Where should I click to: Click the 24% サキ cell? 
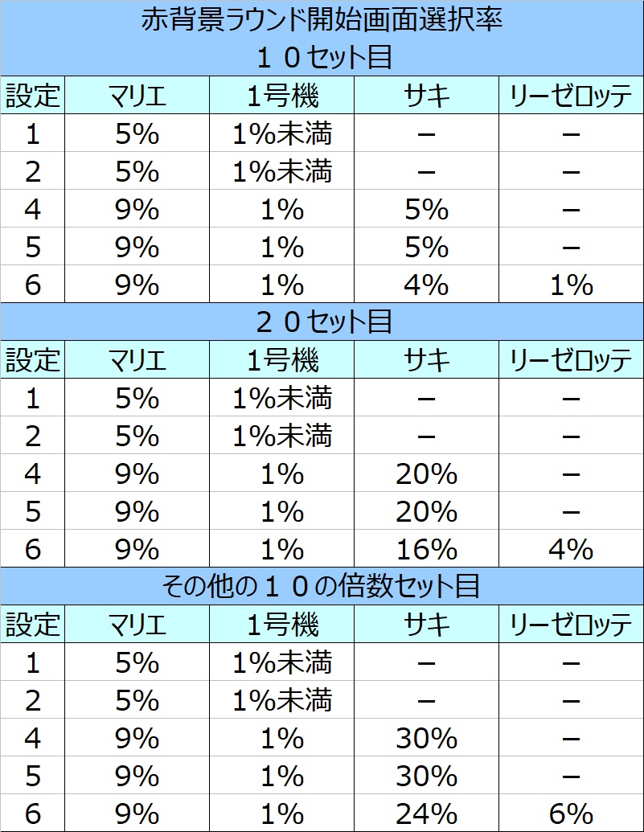pos(426,814)
